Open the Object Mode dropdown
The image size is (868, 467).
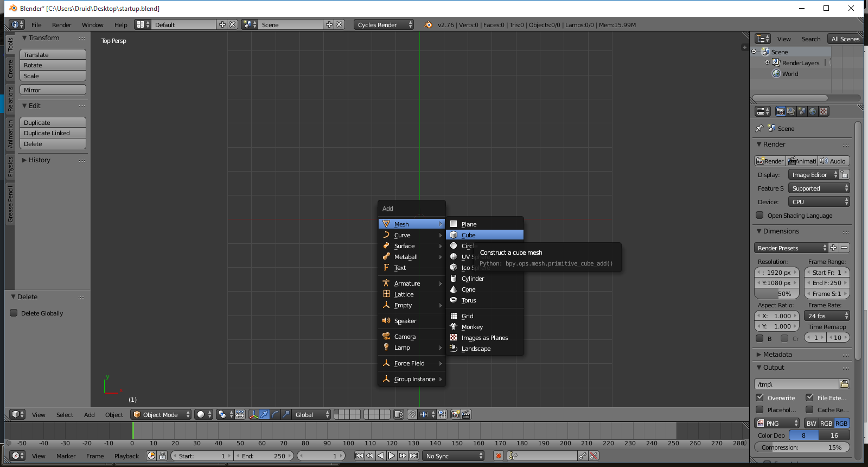pyautogui.click(x=161, y=414)
